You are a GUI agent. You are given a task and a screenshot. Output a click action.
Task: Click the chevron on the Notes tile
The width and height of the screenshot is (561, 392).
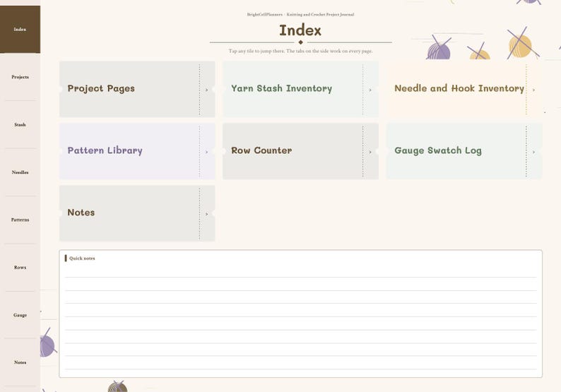click(207, 214)
